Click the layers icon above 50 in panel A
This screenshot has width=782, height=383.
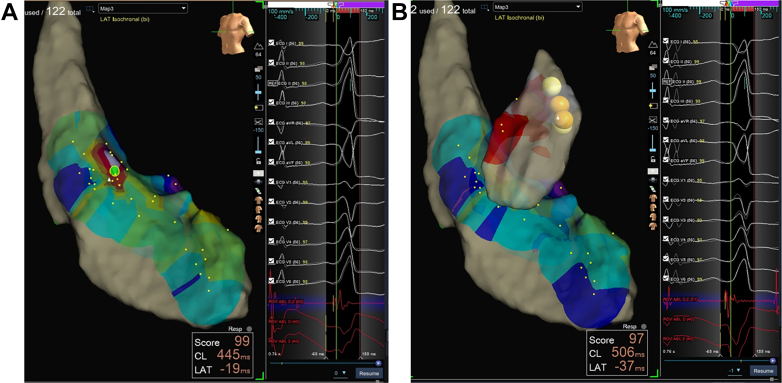point(258,69)
